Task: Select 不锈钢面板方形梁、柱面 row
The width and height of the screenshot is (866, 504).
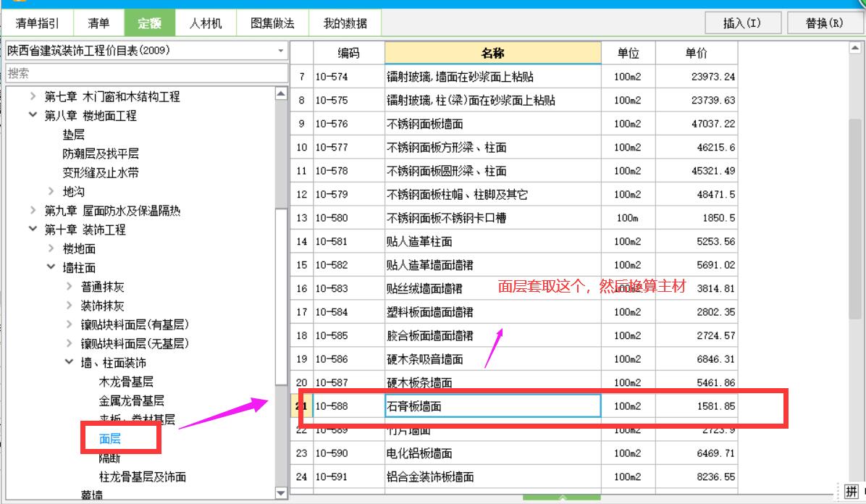Action: [514, 148]
